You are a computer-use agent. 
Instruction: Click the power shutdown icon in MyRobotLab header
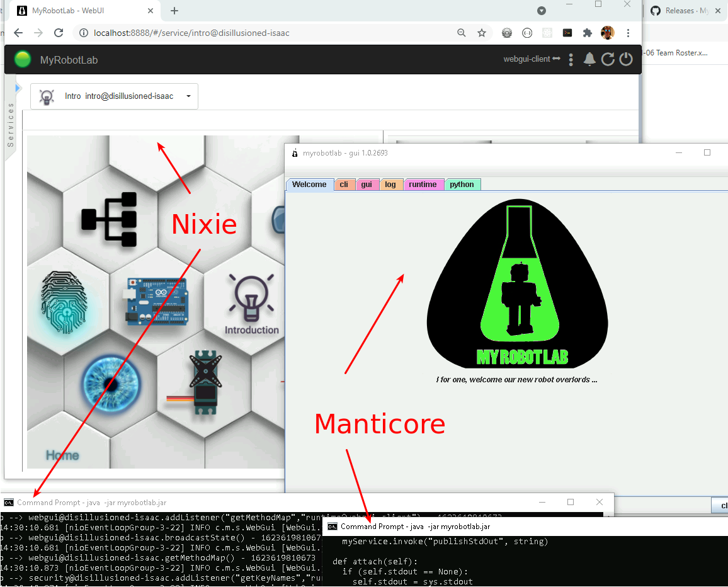click(626, 59)
